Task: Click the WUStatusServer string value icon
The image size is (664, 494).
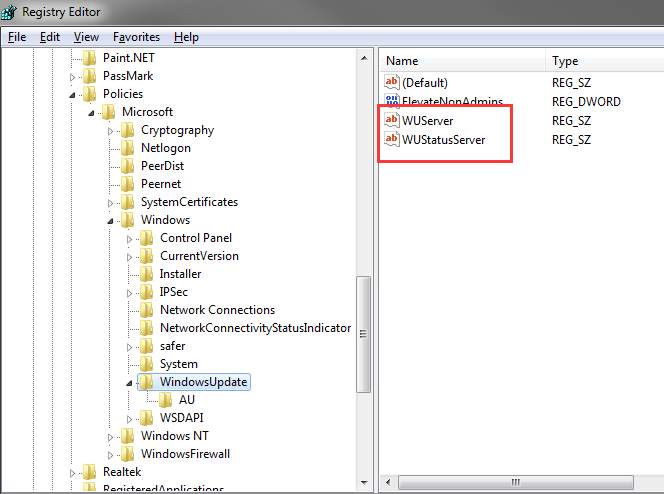Action: click(391, 140)
